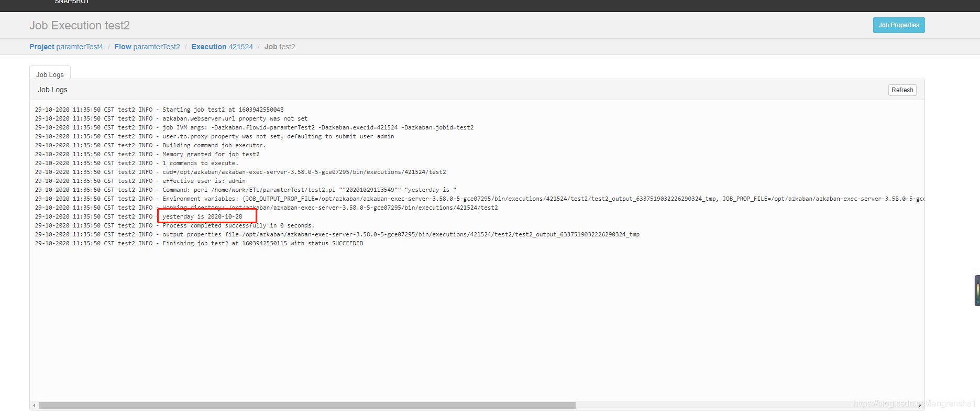Image resolution: width=980 pixels, height=413 pixels.
Task: Click log line '1 commands to execute.'
Action: 137,164
